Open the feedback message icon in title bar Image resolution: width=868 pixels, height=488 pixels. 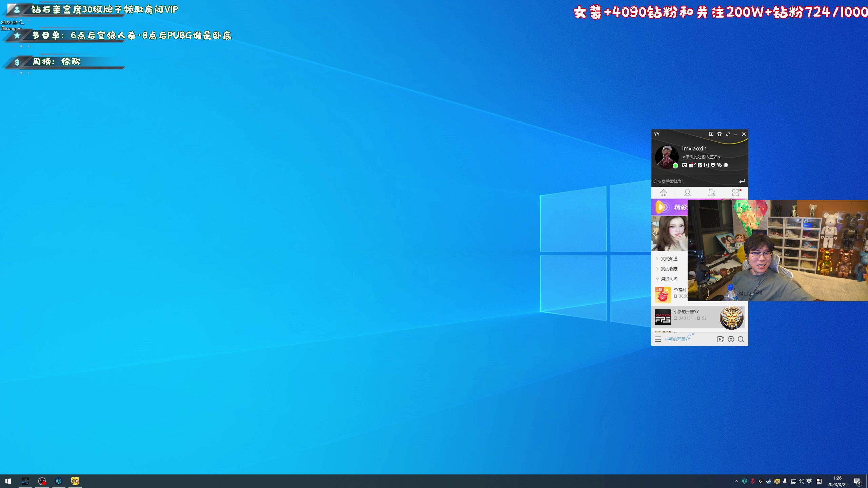coord(711,134)
